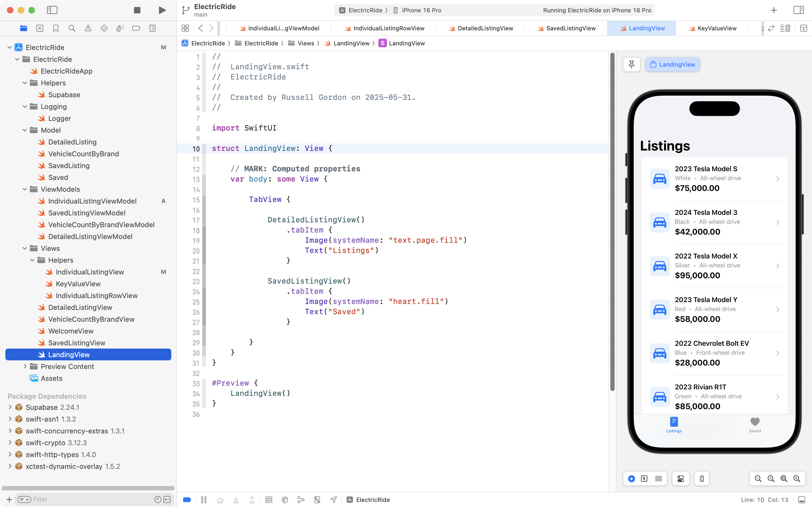Pause program execution in debug bar
Image resolution: width=812 pixels, height=507 pixels.
pyautogui.click(x=204, y=500)
